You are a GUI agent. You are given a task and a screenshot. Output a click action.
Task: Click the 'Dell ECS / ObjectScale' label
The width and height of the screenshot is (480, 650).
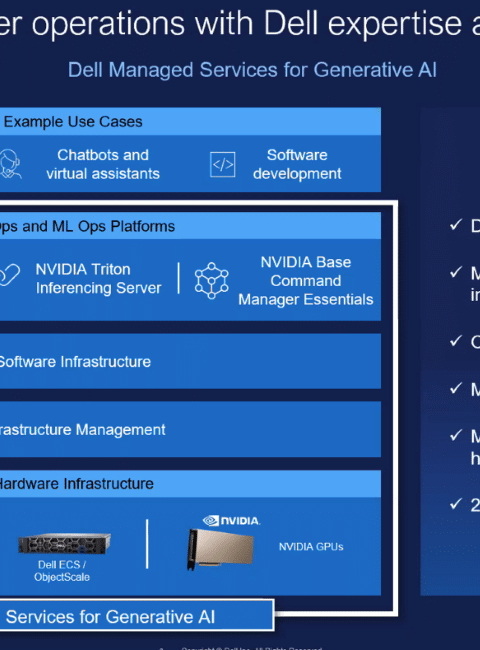(62, 571)
